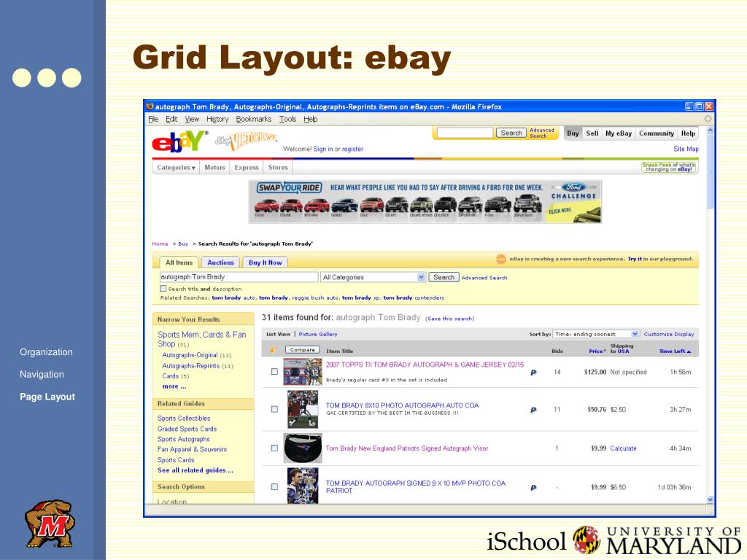747x560 pixels.
Task: Open the Edit menu
Action: click(x=171, y=119)
